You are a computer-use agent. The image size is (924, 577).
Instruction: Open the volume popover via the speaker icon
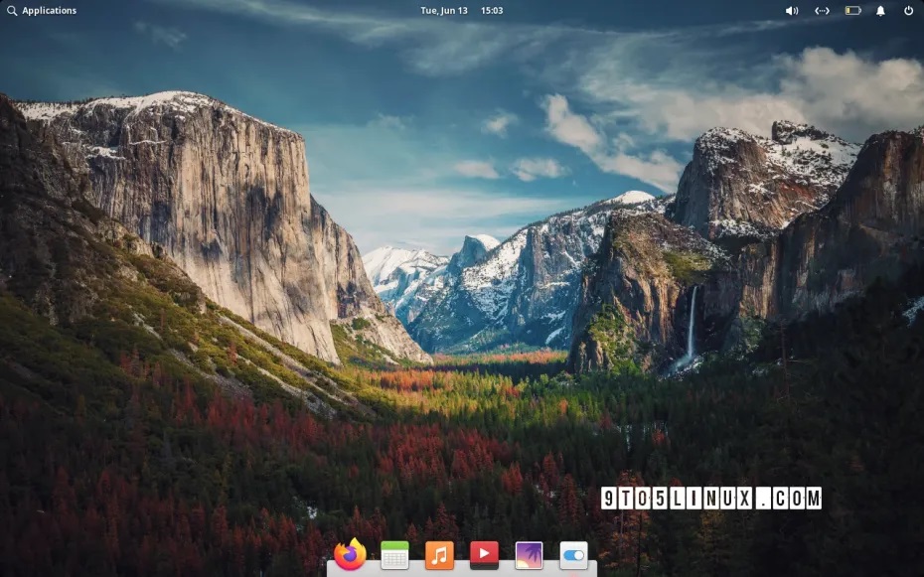(792, 11)
